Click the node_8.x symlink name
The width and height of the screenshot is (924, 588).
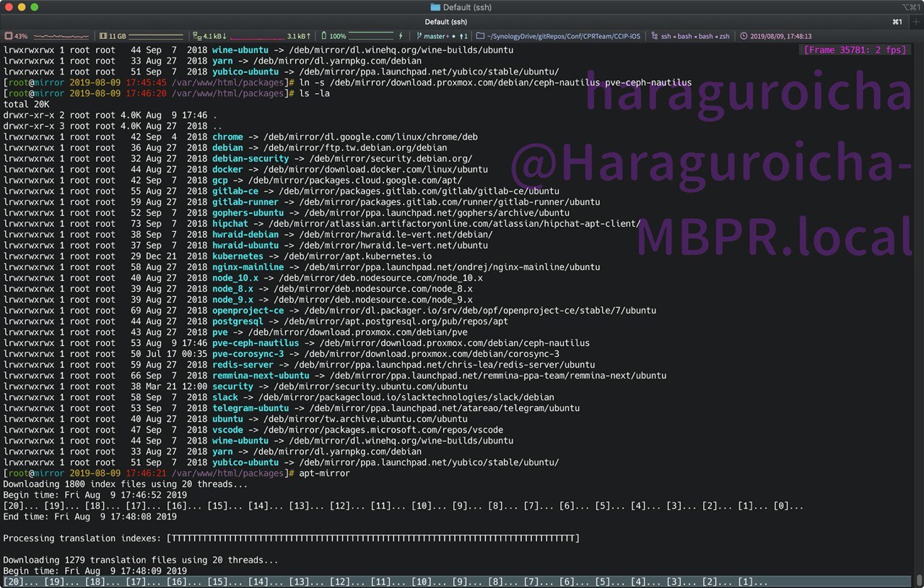pyautogui.click(x=232, y=288)
